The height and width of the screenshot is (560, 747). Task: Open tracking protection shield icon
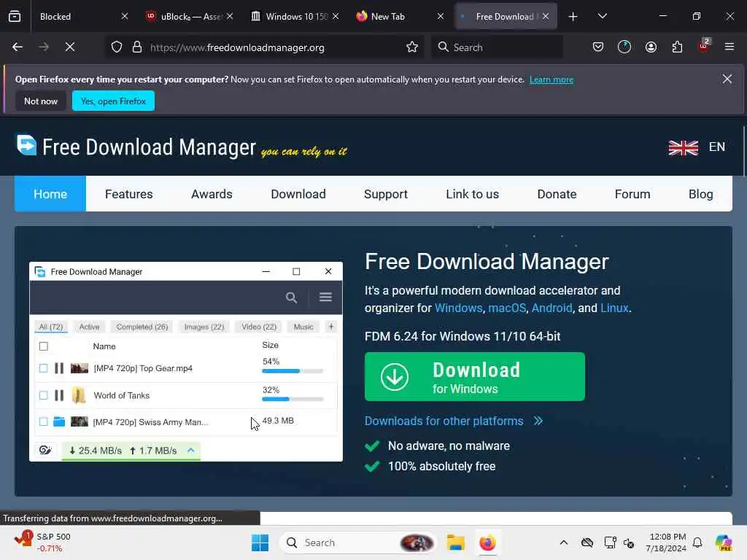[x=117, y=47]
